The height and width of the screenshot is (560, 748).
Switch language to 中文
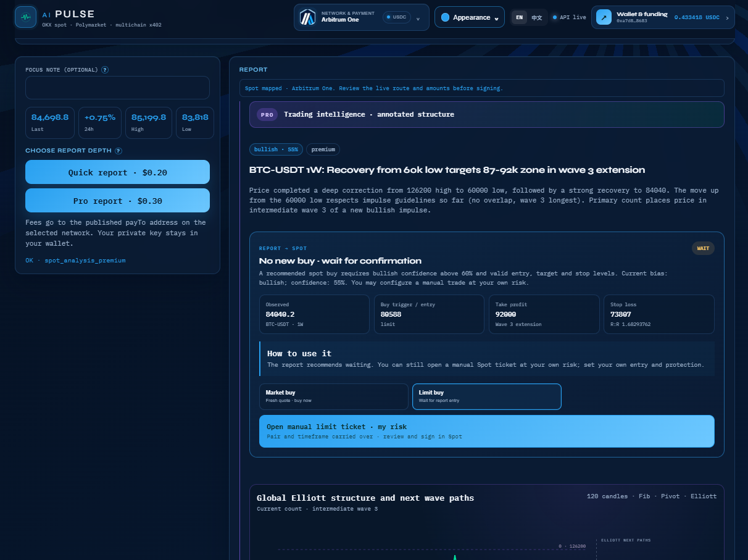tap(537, 17)
